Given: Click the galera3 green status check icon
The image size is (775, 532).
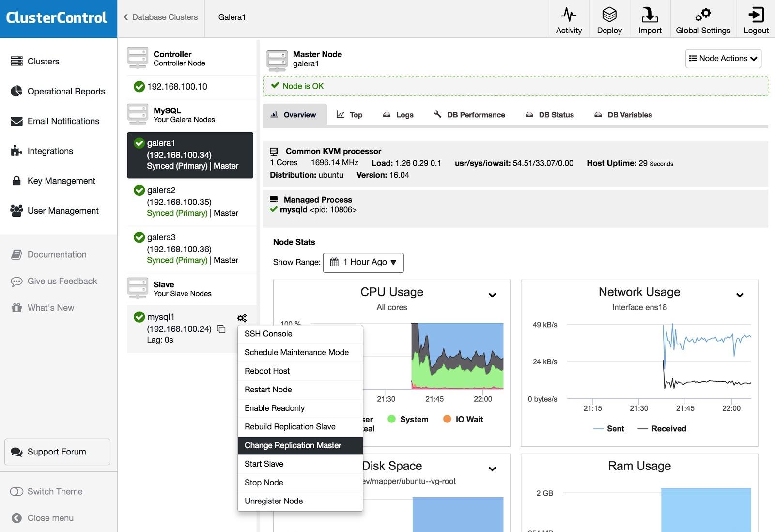Looking at the screenshot, I should pos(139,237).
